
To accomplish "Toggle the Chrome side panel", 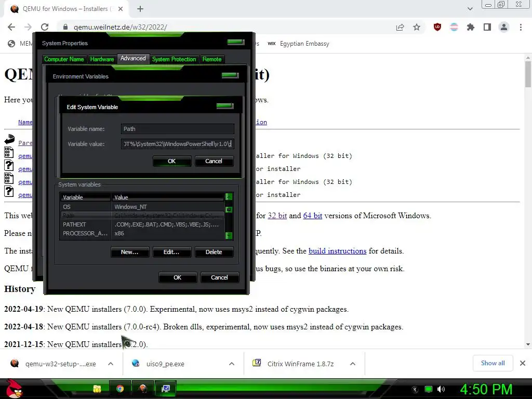I will [487, 27].
